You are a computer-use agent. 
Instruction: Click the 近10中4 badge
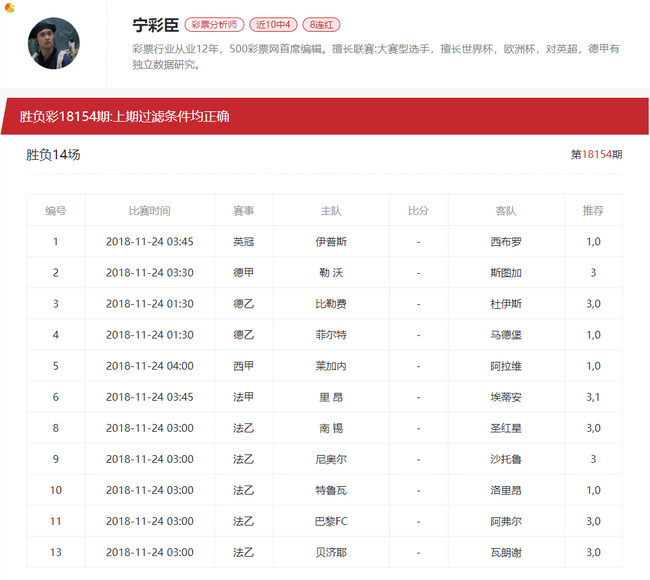[273, 24]
